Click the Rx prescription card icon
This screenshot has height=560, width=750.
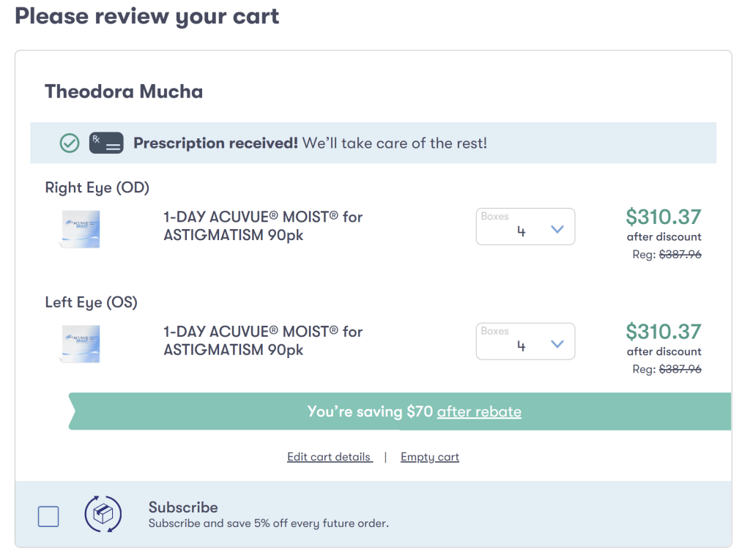tap(106, 143)
